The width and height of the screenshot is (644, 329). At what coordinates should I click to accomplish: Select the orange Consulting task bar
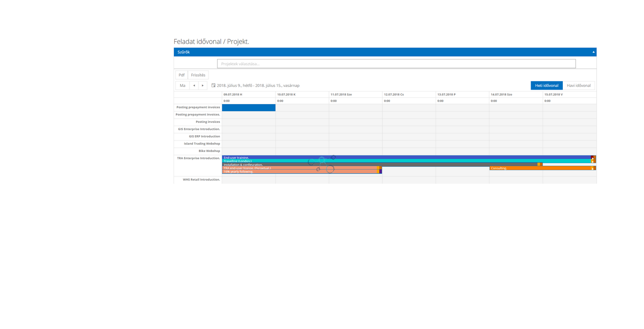540,168
